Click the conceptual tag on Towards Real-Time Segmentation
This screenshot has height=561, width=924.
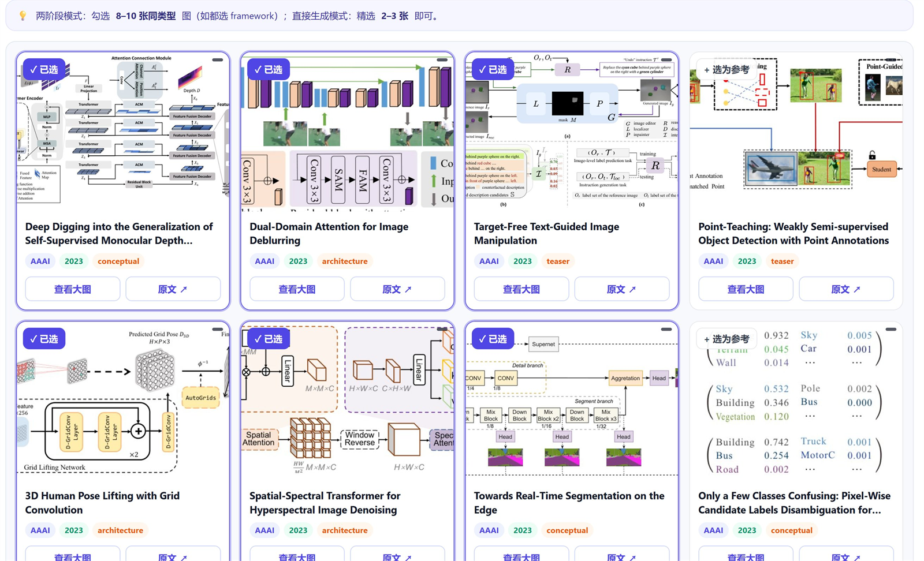click(x=567, y=530)
